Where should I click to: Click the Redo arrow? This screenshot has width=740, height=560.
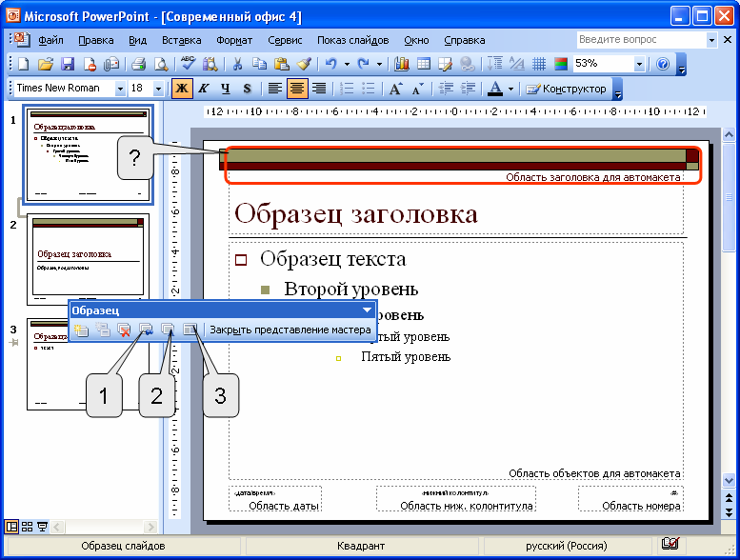(x=363, y=64)
